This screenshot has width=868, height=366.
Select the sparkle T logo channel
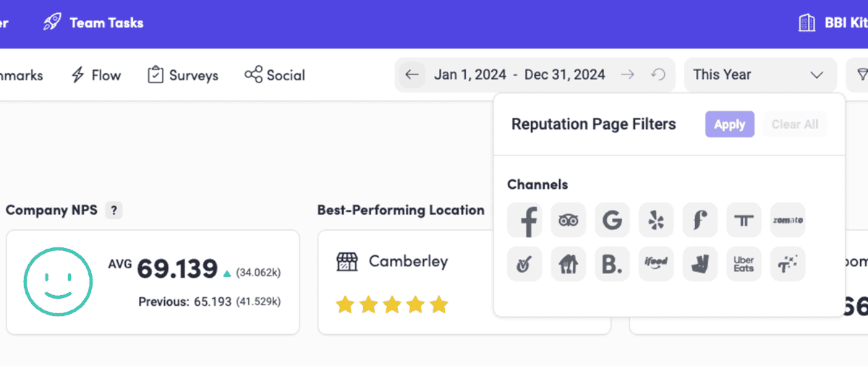point(788,264)
